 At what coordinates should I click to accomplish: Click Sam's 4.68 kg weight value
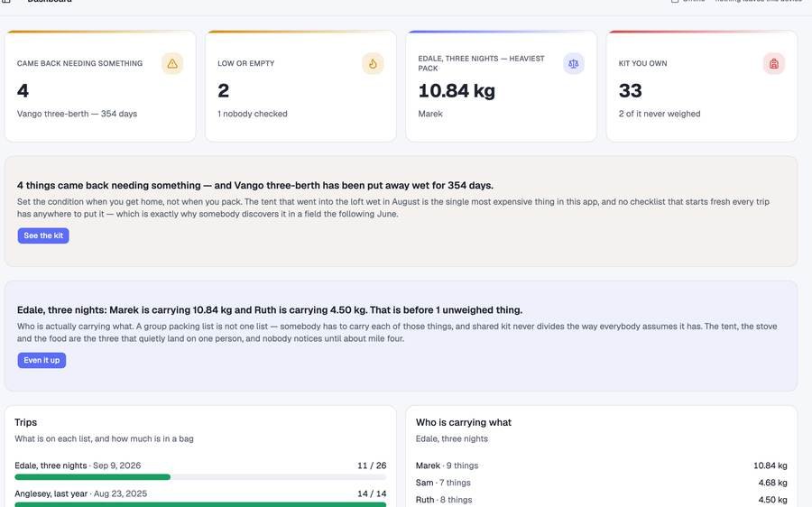pyautogui.click(x=772, y=483)
